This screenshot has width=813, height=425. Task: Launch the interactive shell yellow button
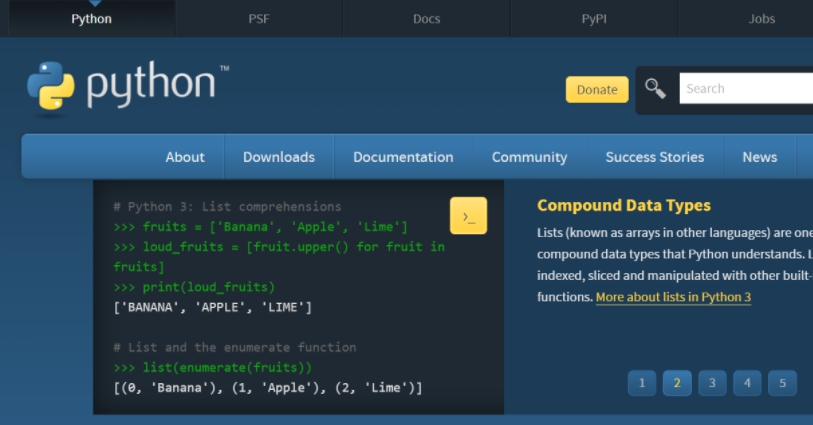[x=468, y=216]
